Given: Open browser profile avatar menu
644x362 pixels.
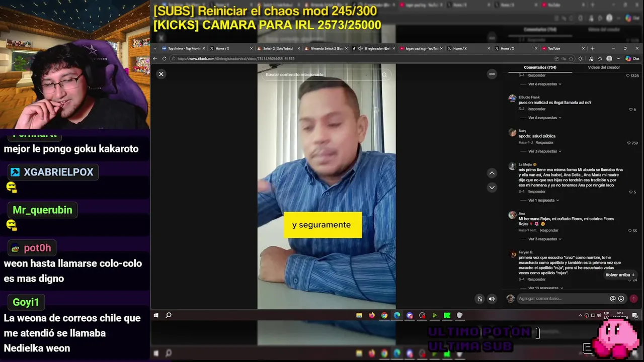Looking at the screenshot, I should (609, 59).
